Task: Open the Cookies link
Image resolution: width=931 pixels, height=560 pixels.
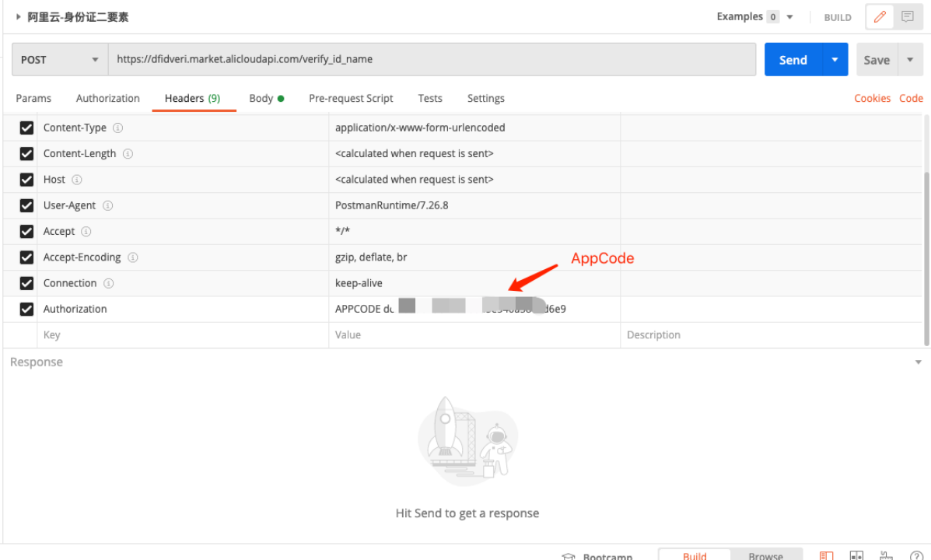Action: [x=872, y=99]
